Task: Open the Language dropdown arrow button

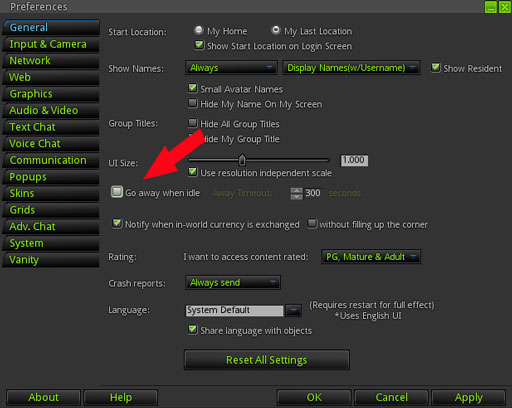Action: tap(293, 311)
